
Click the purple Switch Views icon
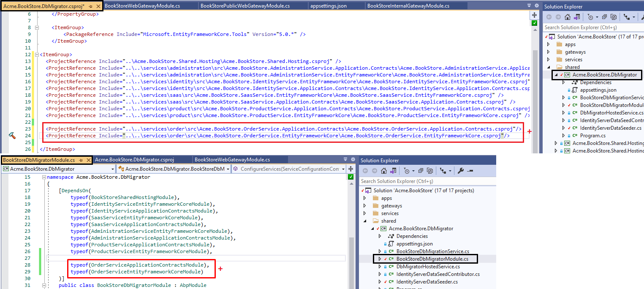577,17
